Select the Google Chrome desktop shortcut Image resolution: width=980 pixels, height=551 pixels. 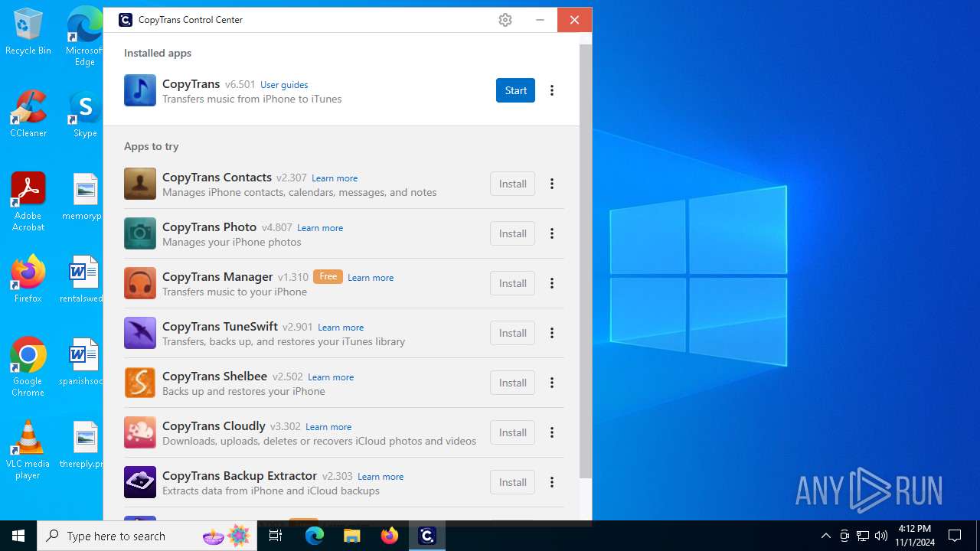(28, 367)
